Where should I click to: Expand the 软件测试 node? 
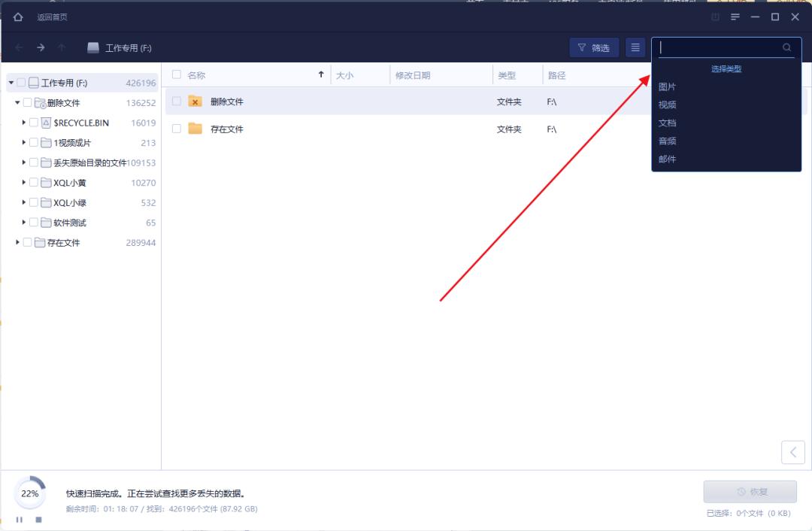pos(24,222)
